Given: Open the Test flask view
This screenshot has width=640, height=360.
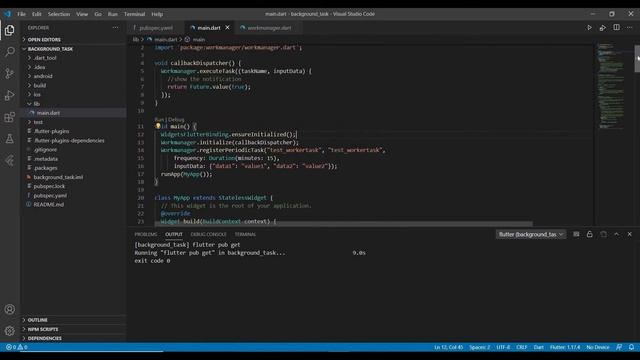Looking at the screenshot, I should point(9,139).
